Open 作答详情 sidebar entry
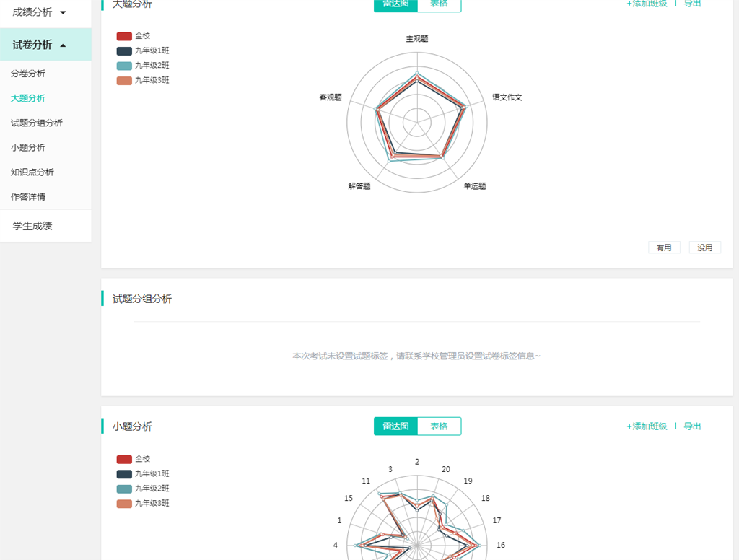The image size is (739, 560). 28,197
